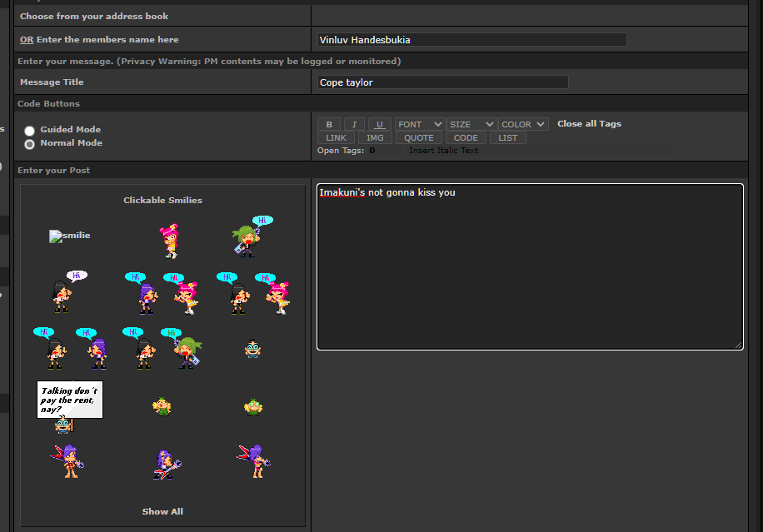Insert the 'Talking don't pay the rent' sign smiley
Viewport: 763px width, 532px height.
[70, 406]
